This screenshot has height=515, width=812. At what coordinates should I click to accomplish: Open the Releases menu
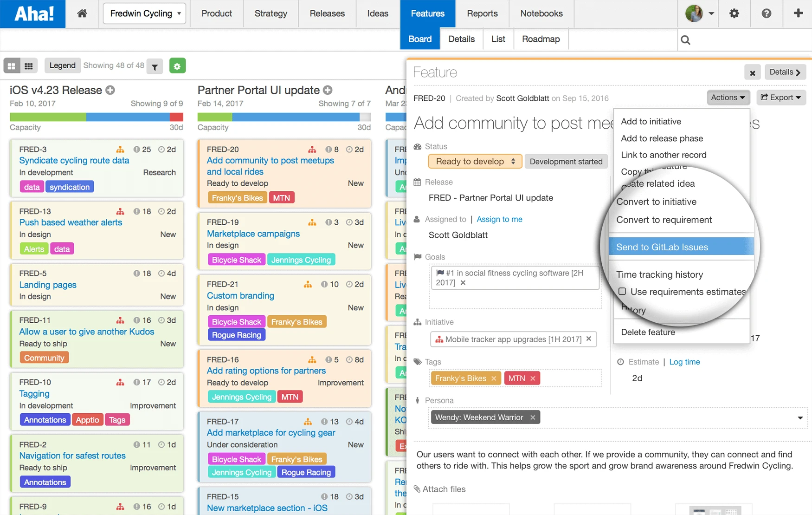tap(327, 13)
